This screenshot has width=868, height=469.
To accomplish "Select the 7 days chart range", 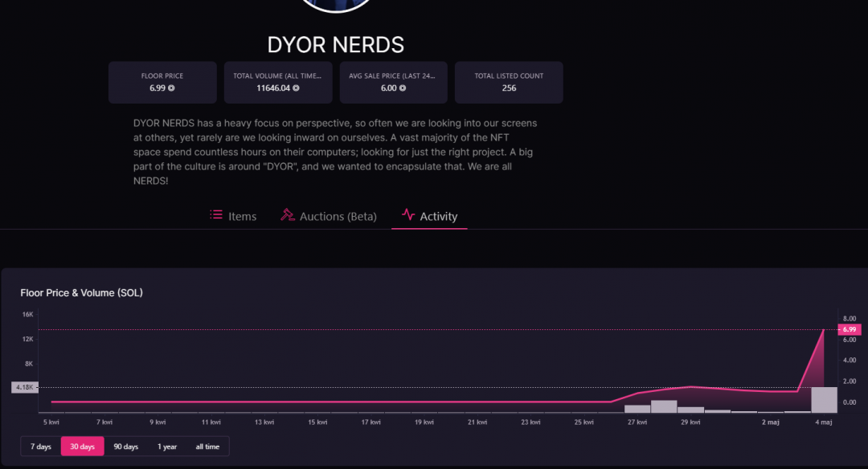I will pyautogui.click(x=41, y=447).
